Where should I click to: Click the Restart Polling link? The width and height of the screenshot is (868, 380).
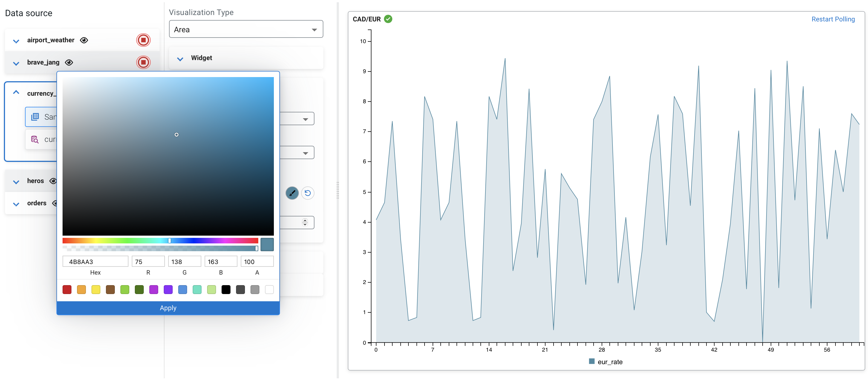[833, 19]
